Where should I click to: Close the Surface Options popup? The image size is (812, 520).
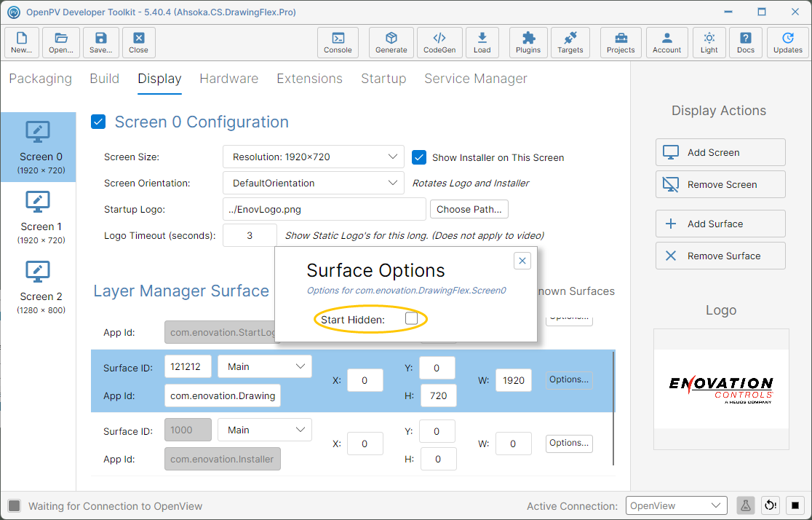[522, 261]
